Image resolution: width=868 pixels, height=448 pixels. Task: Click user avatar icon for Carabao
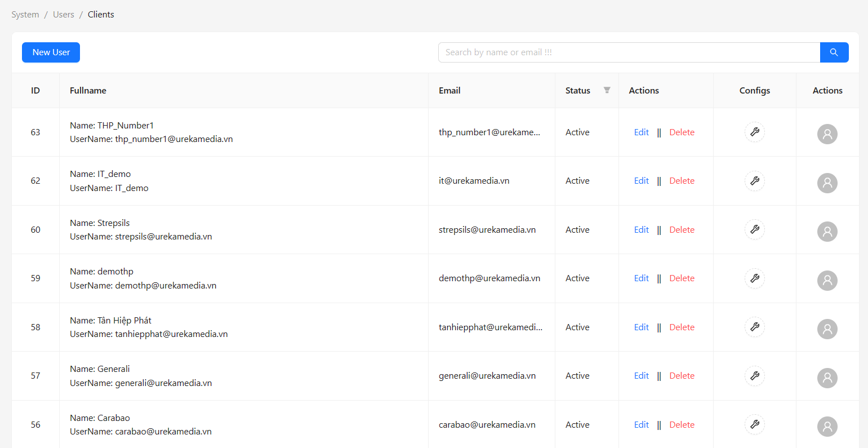click(827, 427)
